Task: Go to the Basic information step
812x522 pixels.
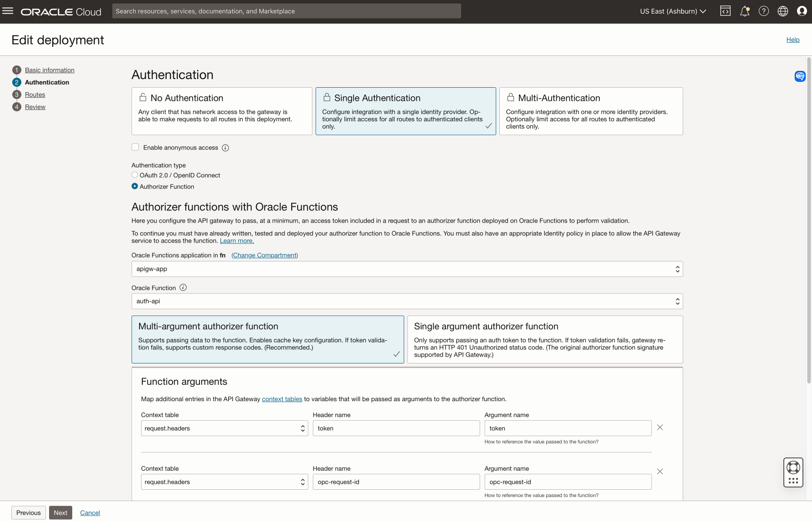Action: point(50,70)
